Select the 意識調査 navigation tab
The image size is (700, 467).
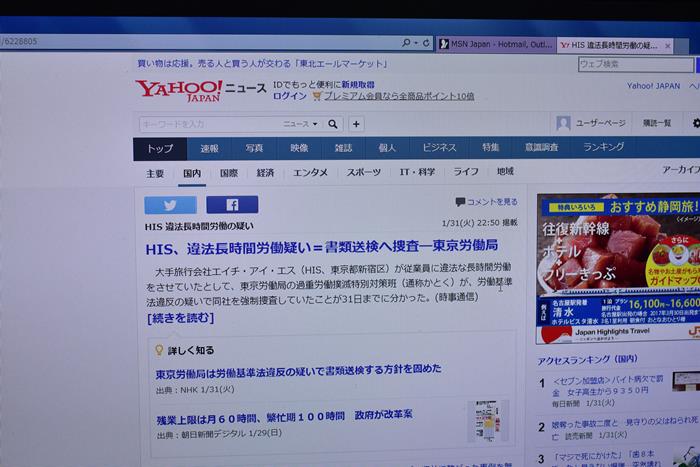541,147
